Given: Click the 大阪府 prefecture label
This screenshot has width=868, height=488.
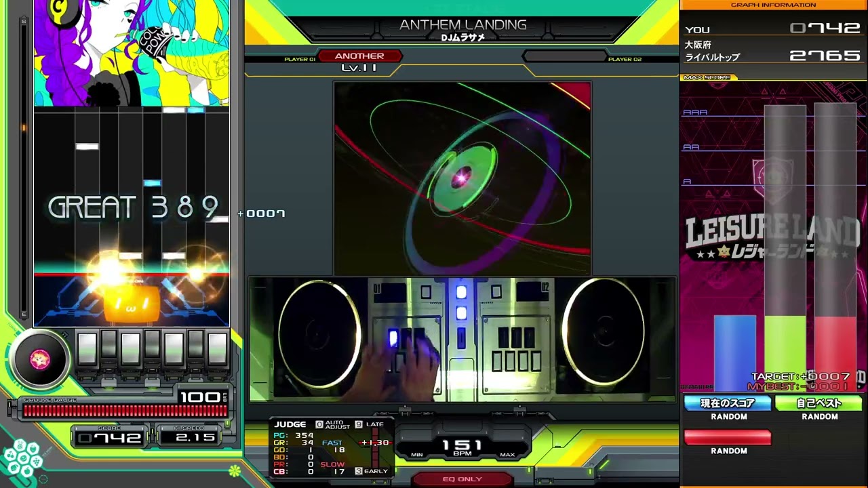Looking at the screenshot, I should point(698,45).
